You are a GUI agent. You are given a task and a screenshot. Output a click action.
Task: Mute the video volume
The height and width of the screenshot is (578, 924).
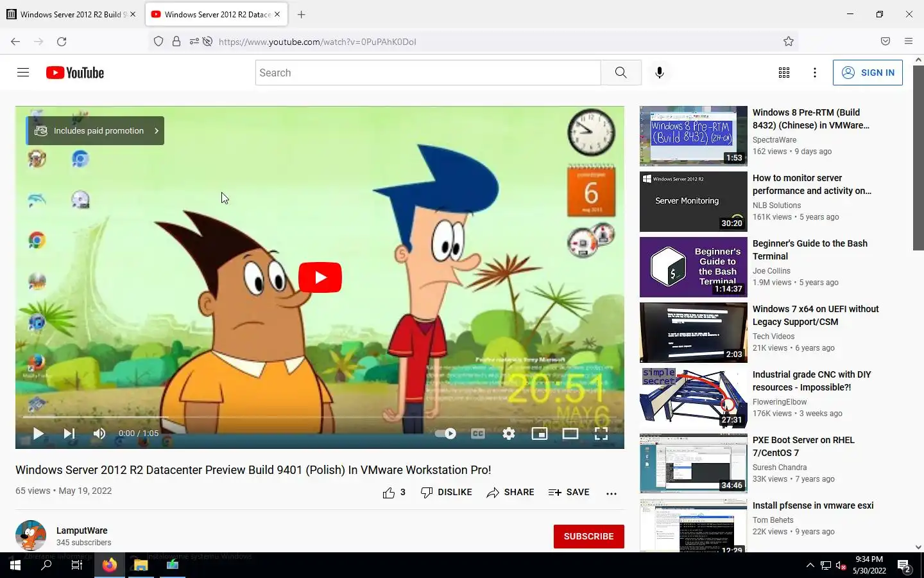click(x=99, y=433)
